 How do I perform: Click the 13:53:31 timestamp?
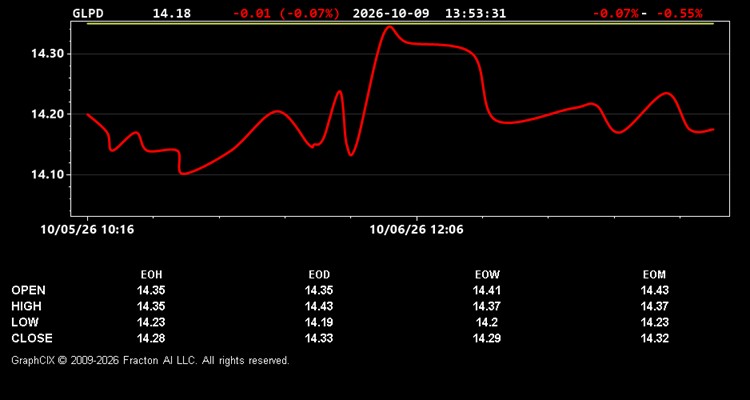(475, 13)
